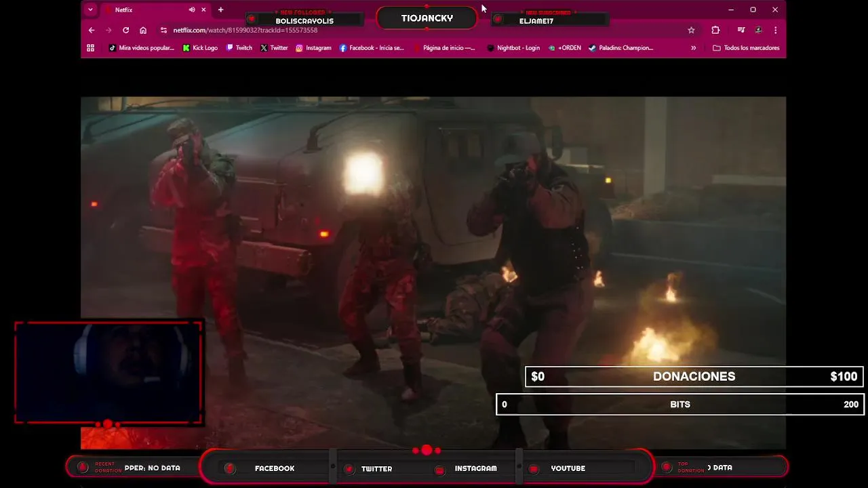Open the apps grid shortcut
Viewport: 868px width, 488px height.
point(90,48)
